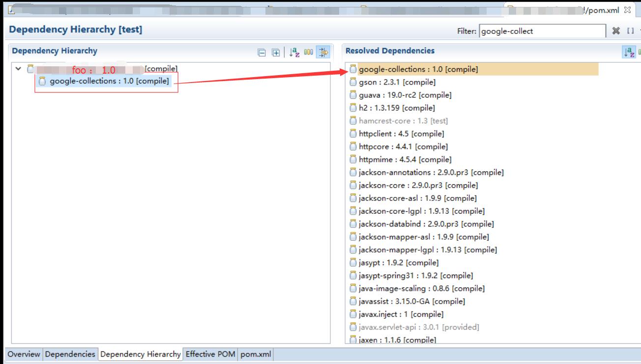
Task: Select jasypt : 1.9.2 [compile]
Action: pyautogui.click(x=399, y=262)
